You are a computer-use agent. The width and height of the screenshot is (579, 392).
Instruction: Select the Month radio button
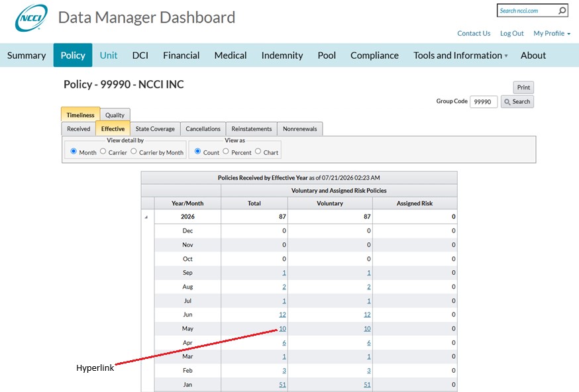pyautogui.click(x=74, y=152)
